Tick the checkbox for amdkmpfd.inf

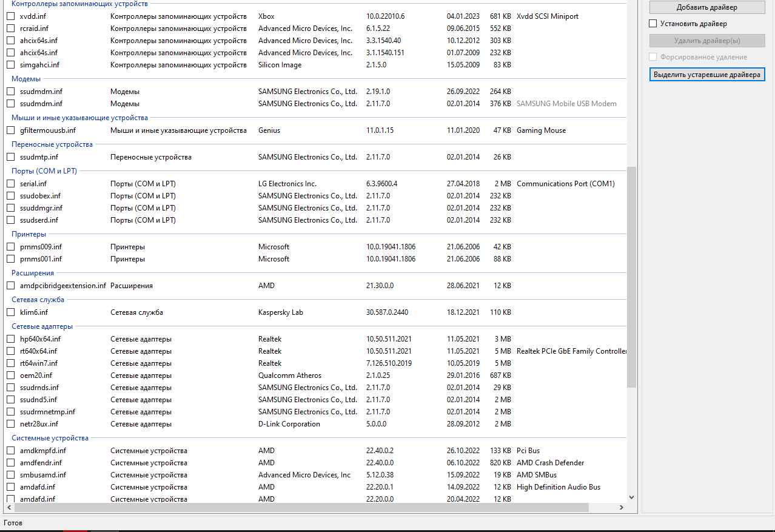[10, 451]
